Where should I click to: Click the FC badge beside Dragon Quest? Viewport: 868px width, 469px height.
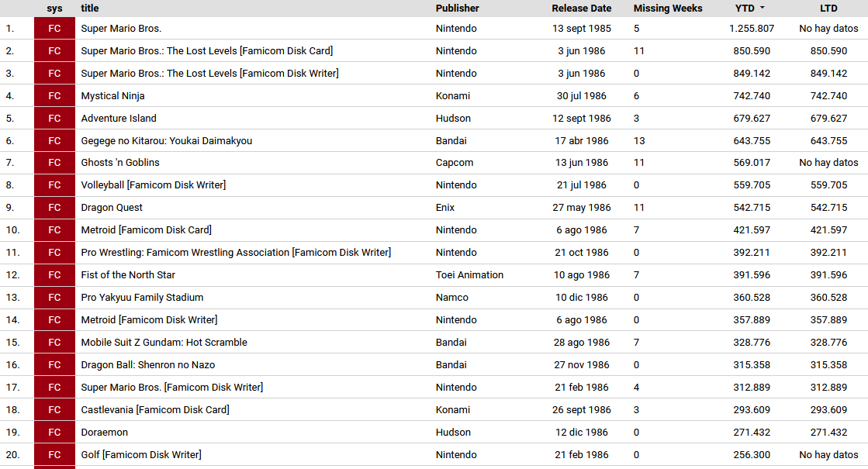(54, 208)
